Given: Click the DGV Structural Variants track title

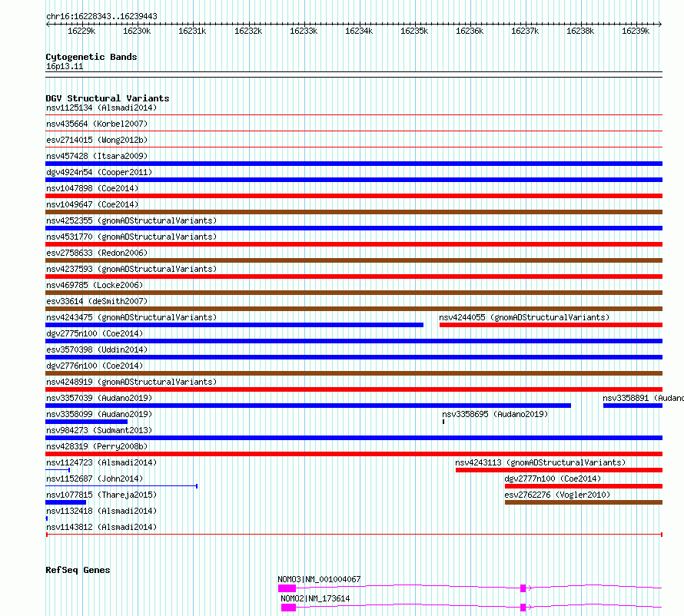Looking at the screenshot, I should pyautogui.click(x=108, y=98).
